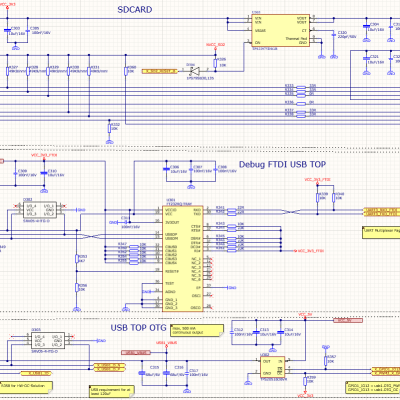Select capacitor C304 symbol
The image size is (400, 400).
click(366, 26)
